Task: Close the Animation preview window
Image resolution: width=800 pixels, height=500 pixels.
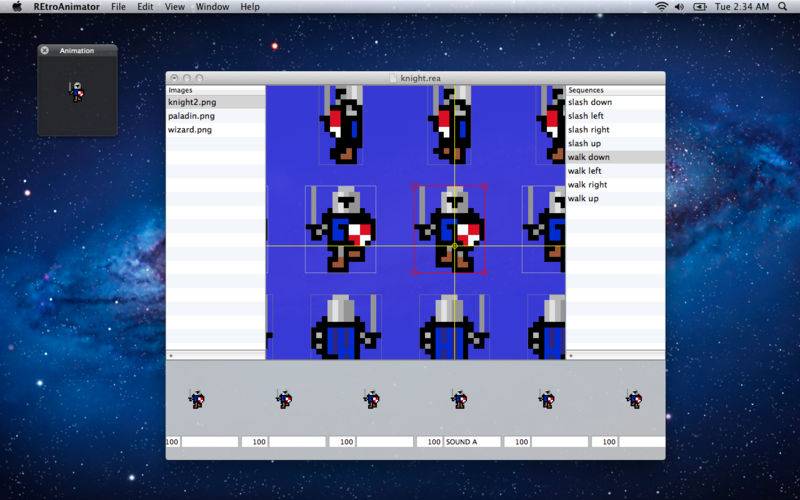Action: tap(45, 51)
